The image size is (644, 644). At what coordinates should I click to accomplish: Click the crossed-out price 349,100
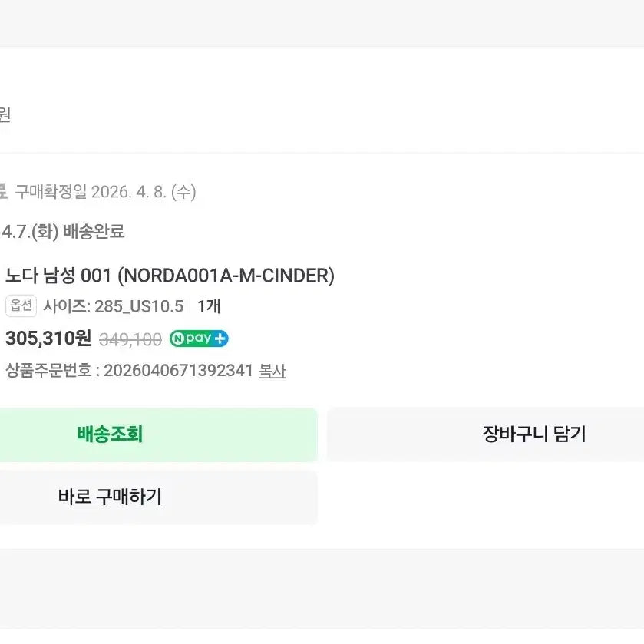[x=130, y=340]
